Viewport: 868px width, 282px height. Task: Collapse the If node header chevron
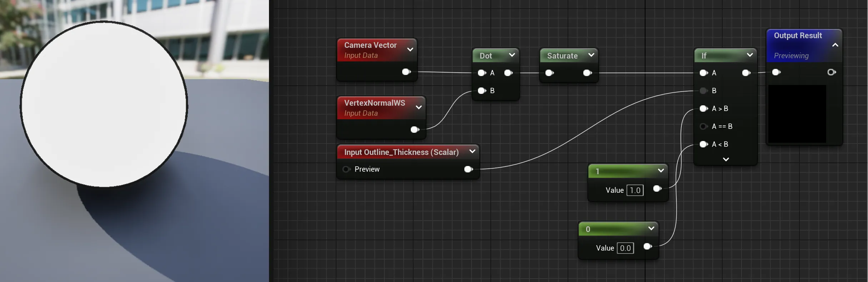(x=750, y=55)
